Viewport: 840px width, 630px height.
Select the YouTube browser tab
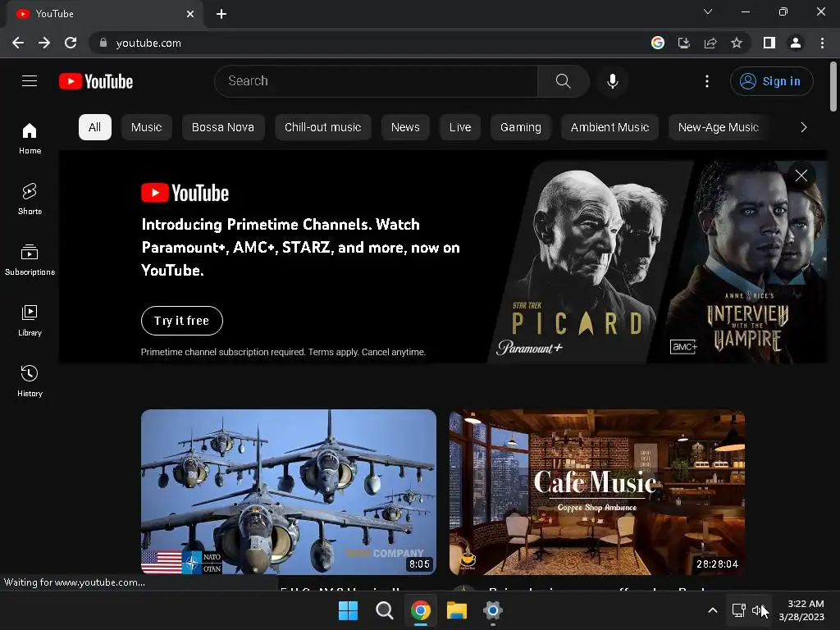tap(104, 14)
